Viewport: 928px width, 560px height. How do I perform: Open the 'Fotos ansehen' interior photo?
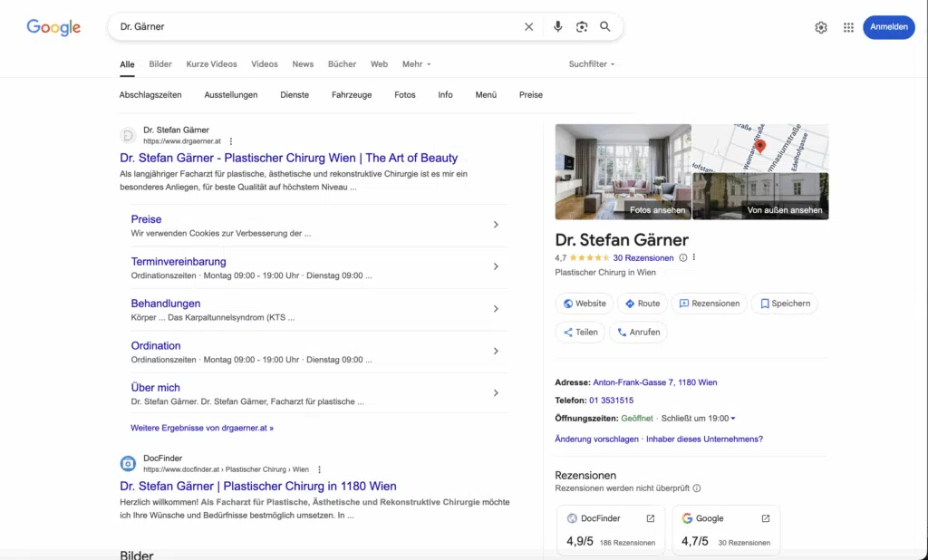(623, 171)
